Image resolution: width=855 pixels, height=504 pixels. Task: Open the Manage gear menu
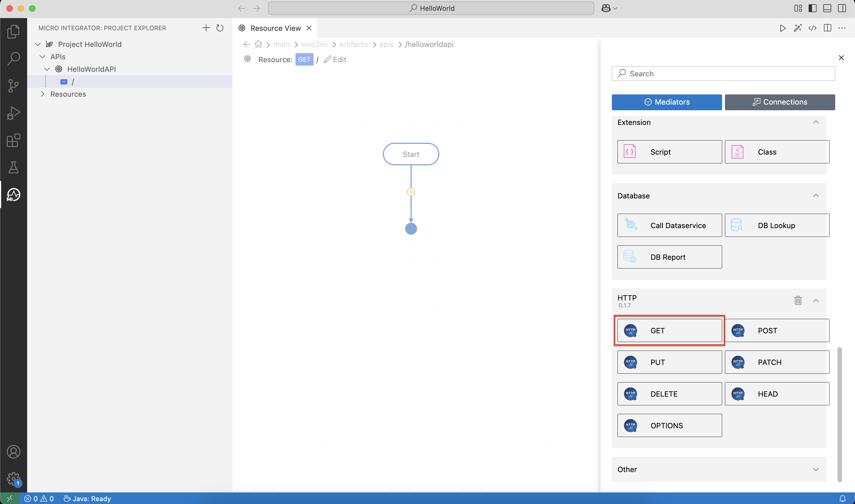(13, 479)
